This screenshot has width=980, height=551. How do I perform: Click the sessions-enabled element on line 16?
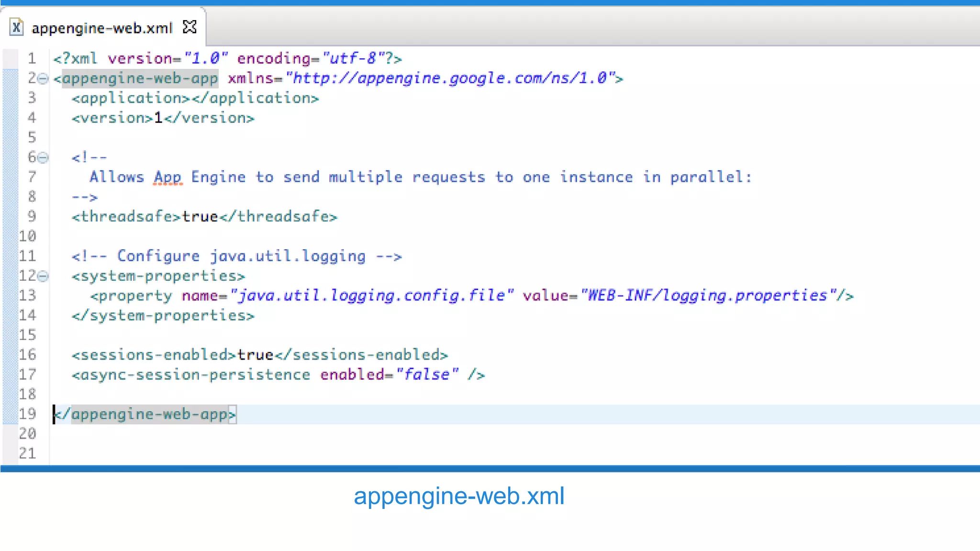tap(260, 355)
